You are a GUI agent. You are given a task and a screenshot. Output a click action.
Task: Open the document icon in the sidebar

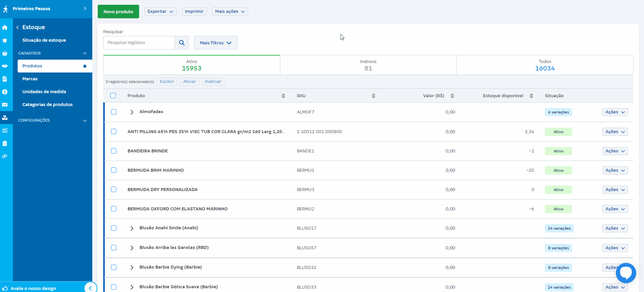pyautogui.click(x=5, y=79)
